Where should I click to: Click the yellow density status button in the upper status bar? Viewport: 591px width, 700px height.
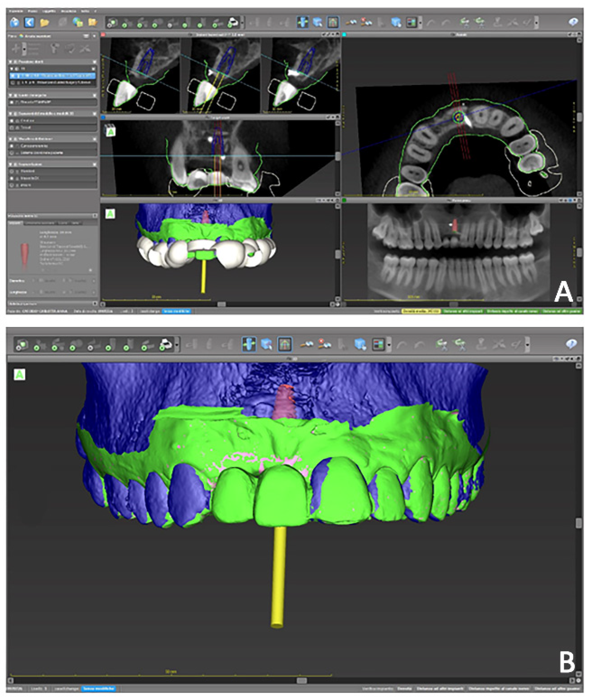point(421,311)
